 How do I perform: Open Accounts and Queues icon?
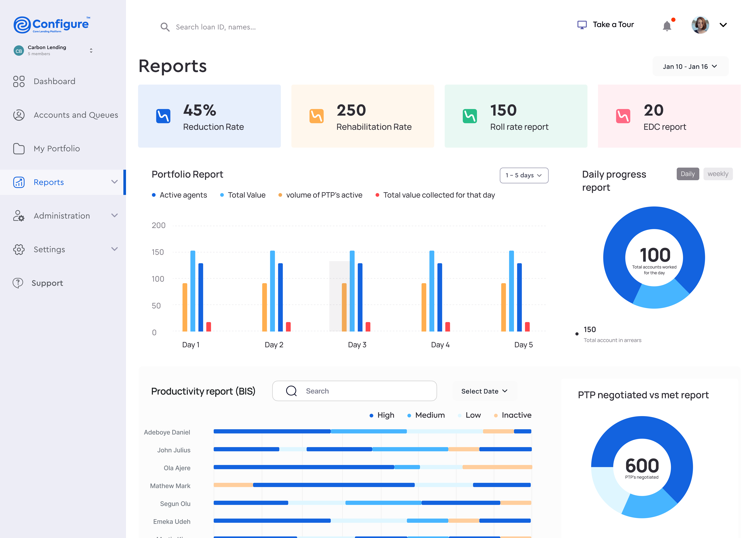coord(19,115)
